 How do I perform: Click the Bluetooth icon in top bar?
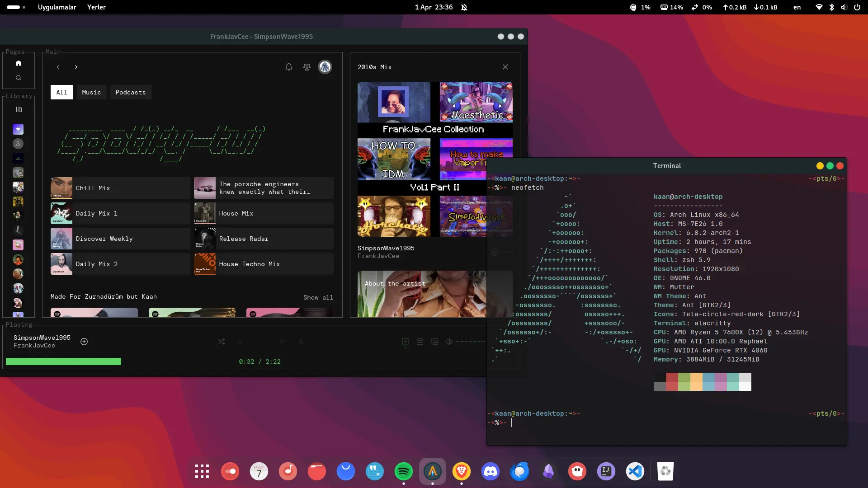(x=831, y=7)
